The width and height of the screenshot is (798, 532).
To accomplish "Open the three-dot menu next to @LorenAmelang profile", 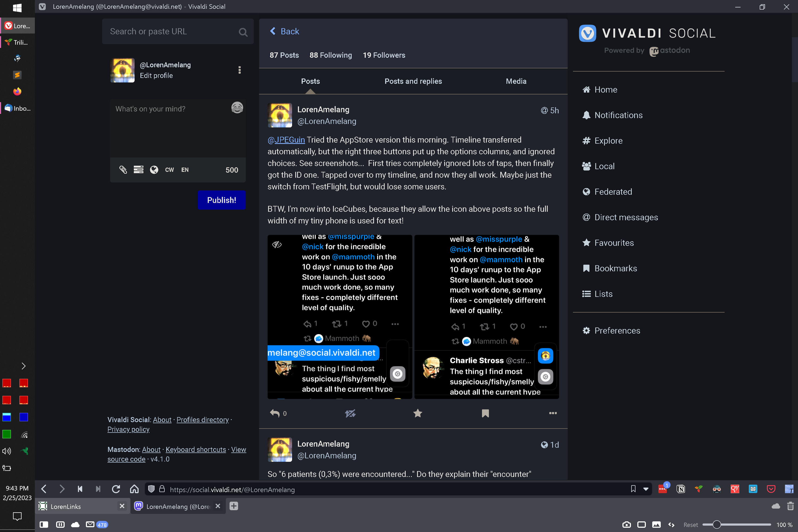I will tap(240, 70).
